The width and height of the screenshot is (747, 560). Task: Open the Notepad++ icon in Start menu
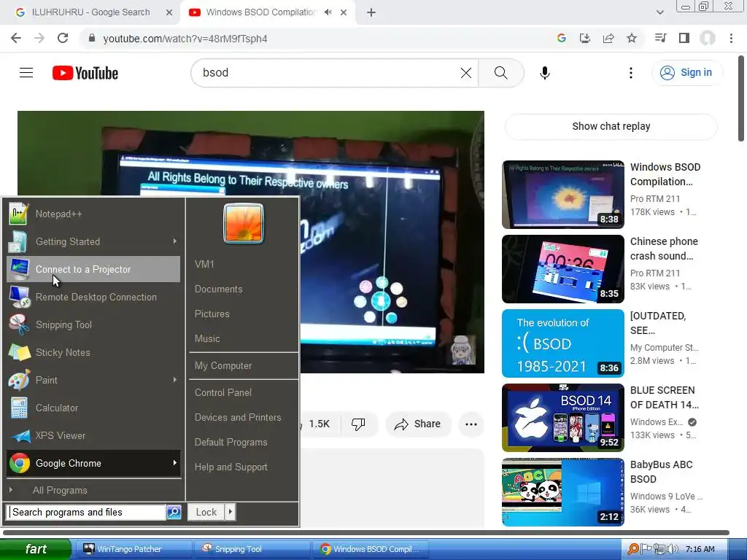(18, 214)
